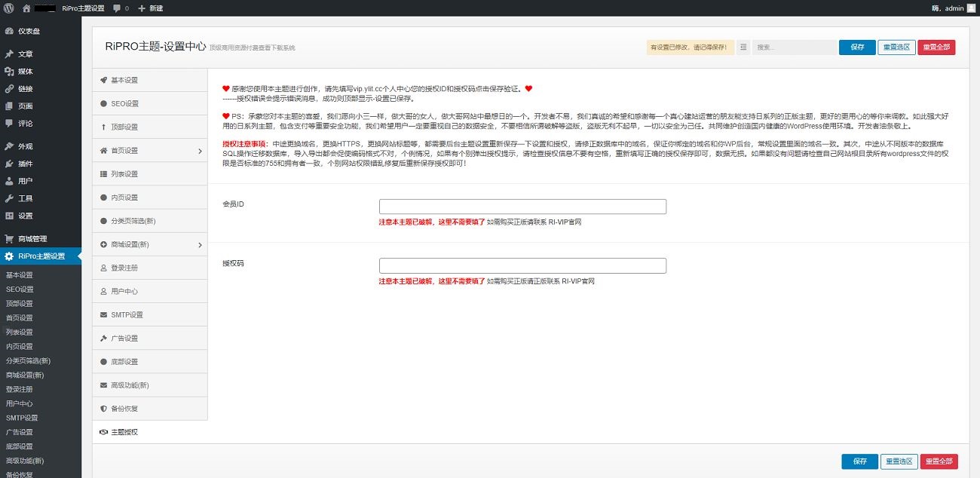Open 商城设置(新) in the sidebar submenu
980x478 pixels.
[x=25, y=375]
